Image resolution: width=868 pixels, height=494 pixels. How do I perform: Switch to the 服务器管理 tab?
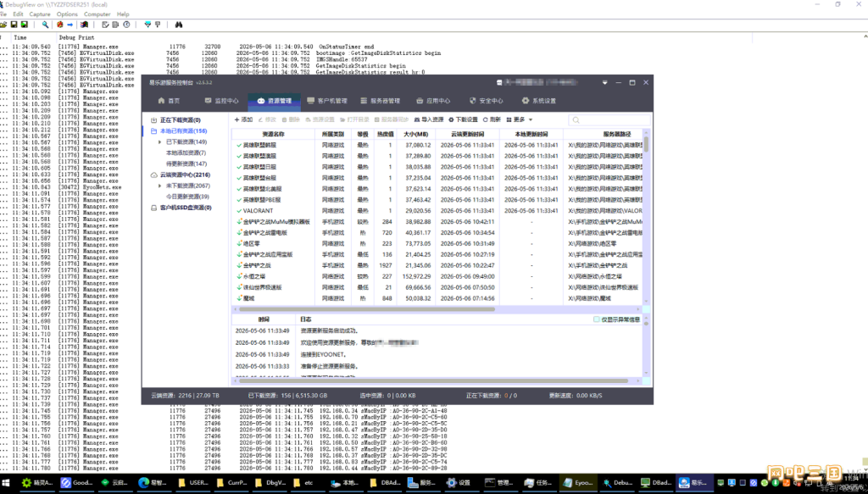380,101
